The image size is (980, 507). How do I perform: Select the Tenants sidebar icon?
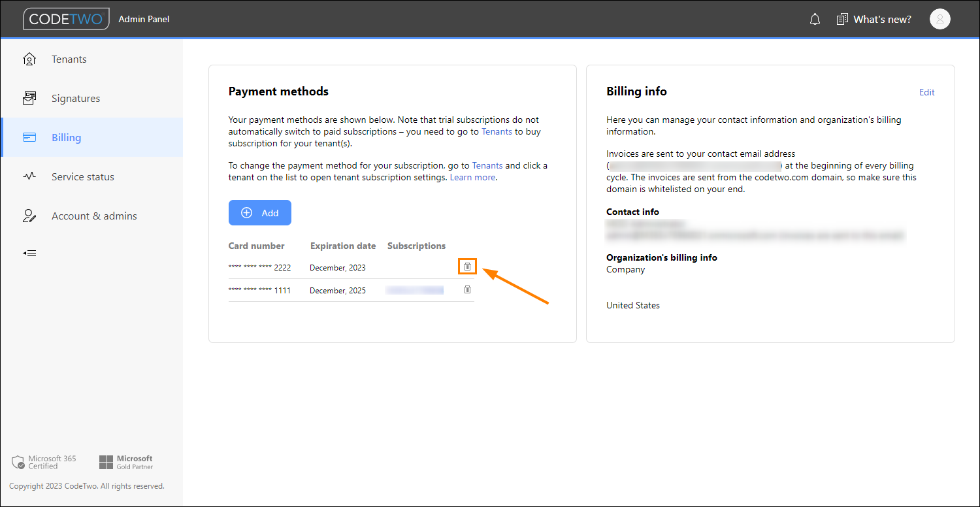(29, 59)
